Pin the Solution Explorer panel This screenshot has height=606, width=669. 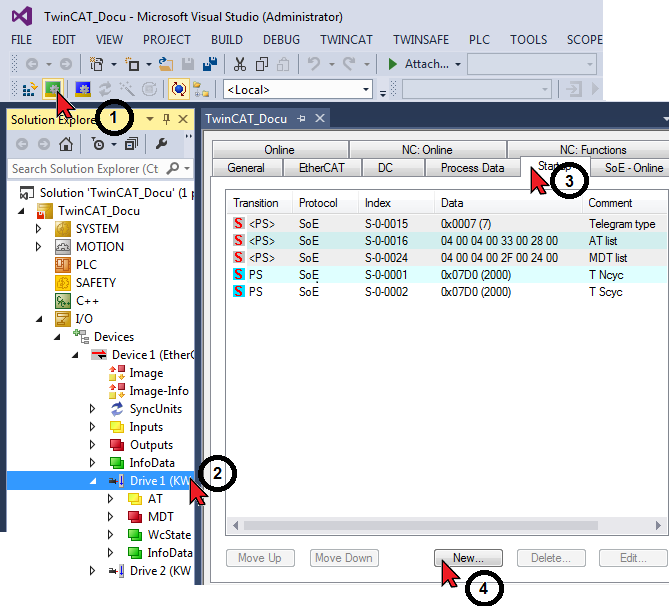tap(166, 119)
